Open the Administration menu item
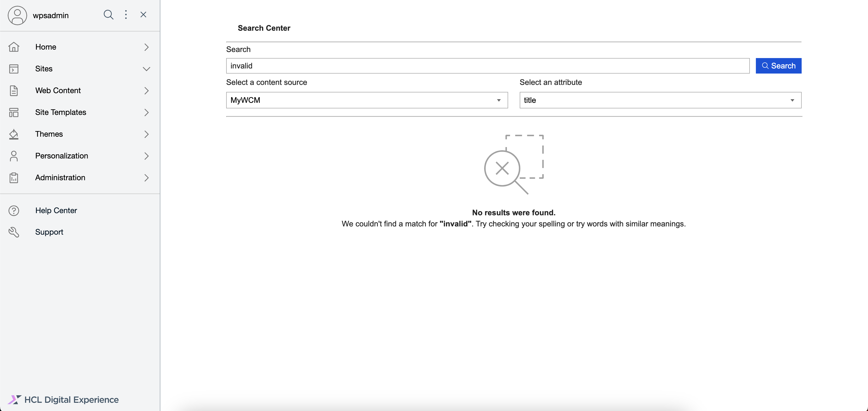Image resolution: width=868 pixels, height=411 pixels. point(60,177)
